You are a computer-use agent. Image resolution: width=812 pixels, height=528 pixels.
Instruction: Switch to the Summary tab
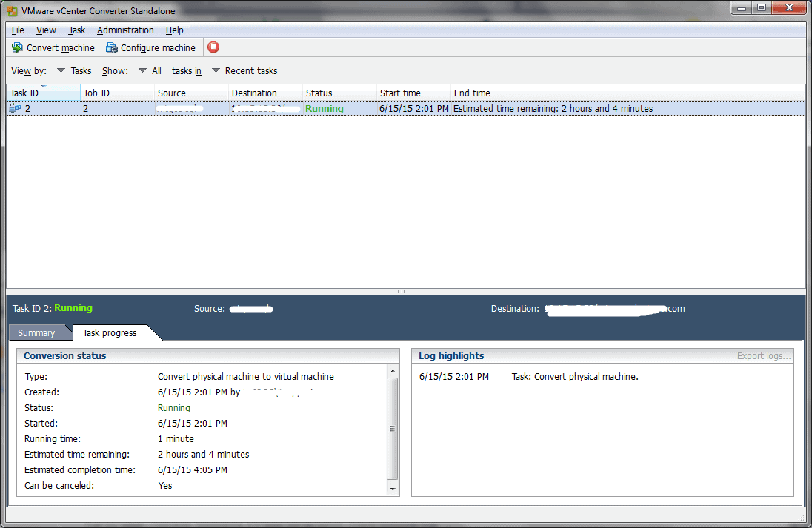pos(36,332)
